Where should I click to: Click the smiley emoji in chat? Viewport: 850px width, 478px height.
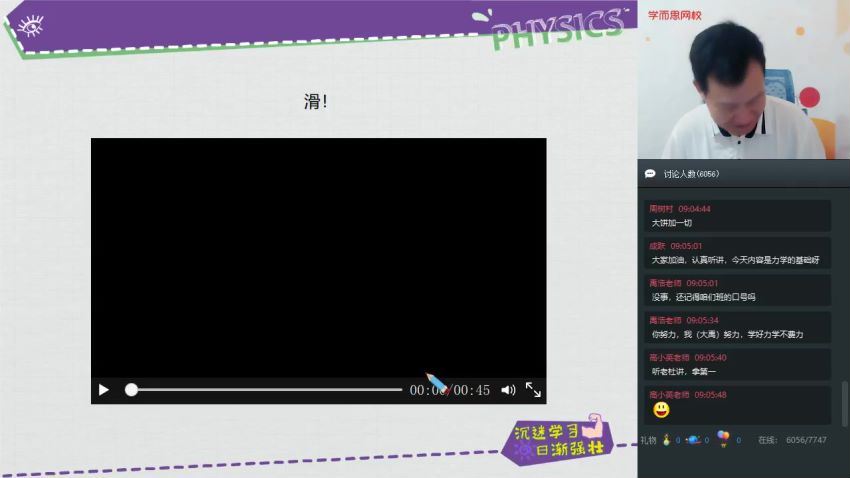point(661,410)
